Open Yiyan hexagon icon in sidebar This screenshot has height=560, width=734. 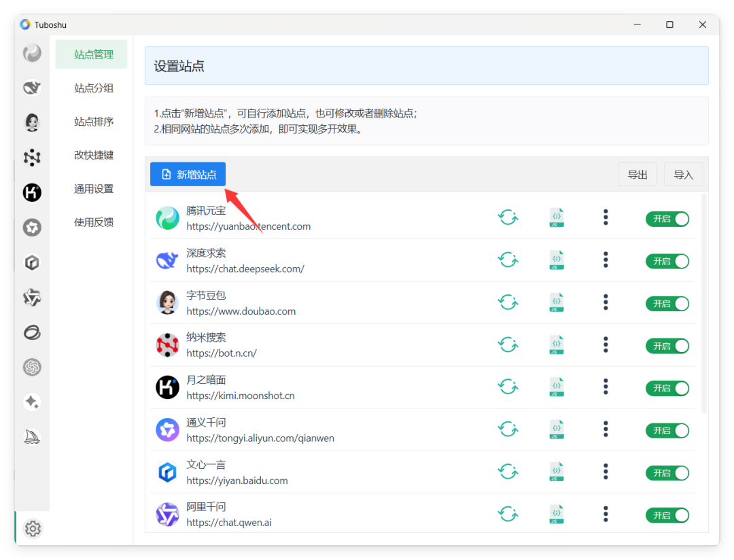[x=32, y=263]
